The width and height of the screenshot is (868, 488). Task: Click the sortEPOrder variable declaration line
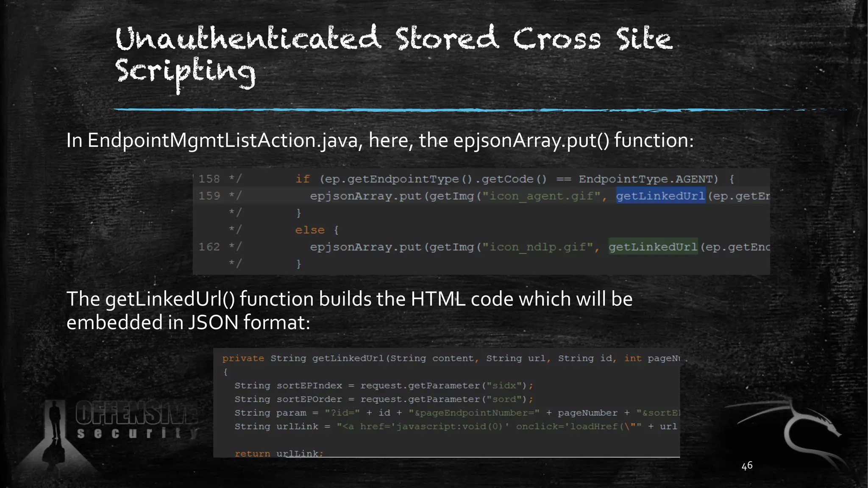click(384, 399)
